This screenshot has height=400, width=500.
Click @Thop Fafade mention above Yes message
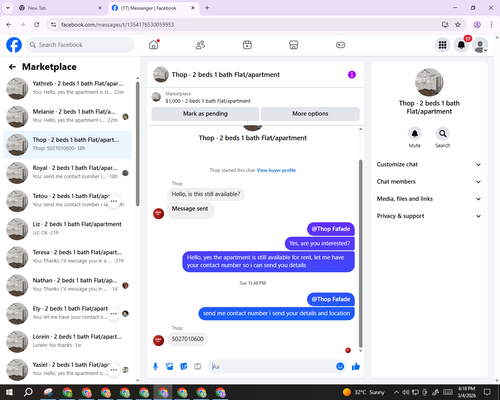(x=331, y=229)
